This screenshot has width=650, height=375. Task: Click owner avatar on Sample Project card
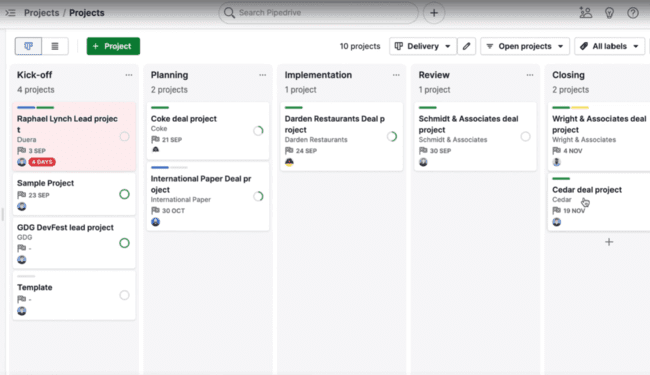click(x=22, y=206)
